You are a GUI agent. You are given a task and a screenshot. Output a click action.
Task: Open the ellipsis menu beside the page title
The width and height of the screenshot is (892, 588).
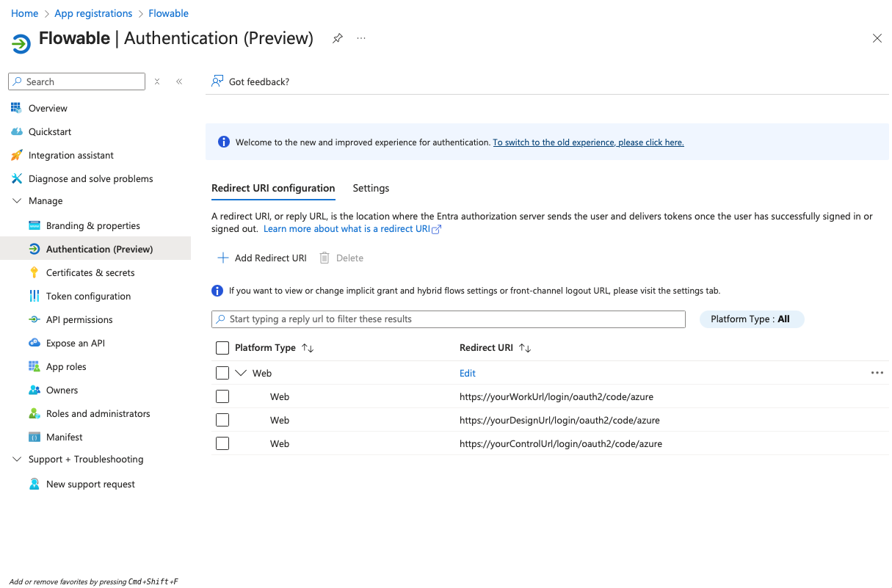point(361,38)
